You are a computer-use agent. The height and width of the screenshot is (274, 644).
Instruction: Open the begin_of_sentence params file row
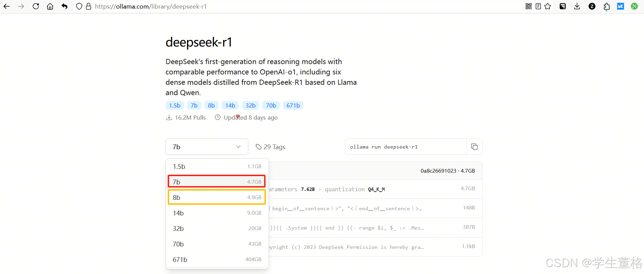[x=375, y=209]
